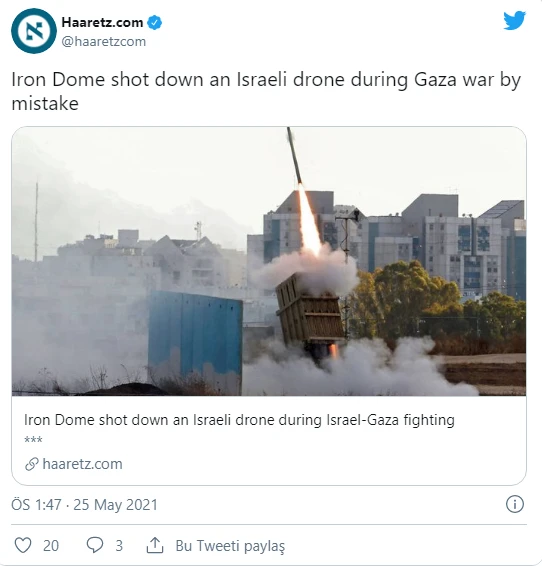Open card headline about Israel-Gaza fighting

pos(239,420)
